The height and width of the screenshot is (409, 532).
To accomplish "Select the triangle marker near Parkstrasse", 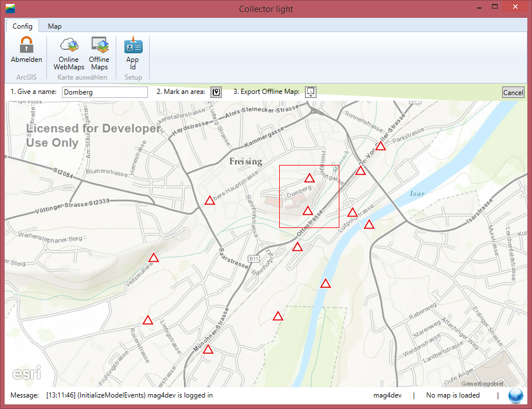I will click(380, 146).
